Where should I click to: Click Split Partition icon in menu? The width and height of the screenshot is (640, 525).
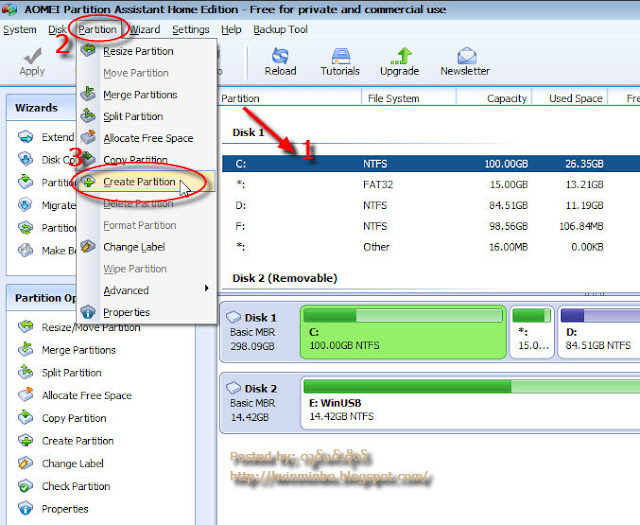click(88, 116)
